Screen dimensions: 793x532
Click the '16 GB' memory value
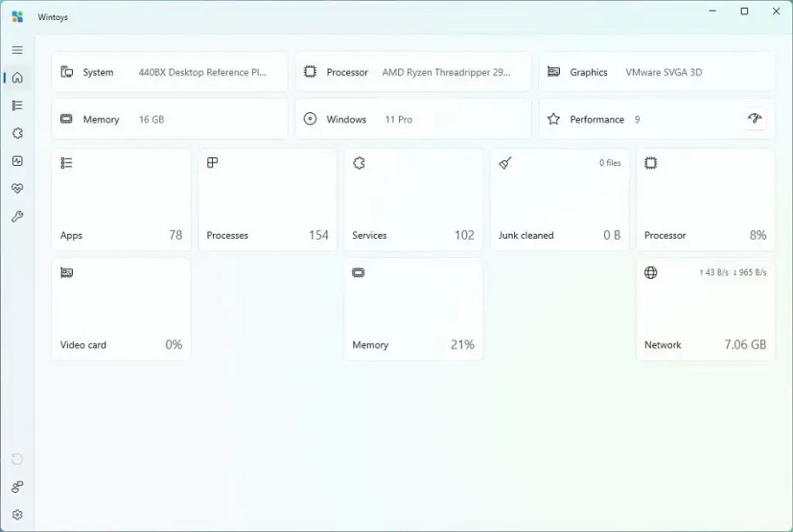152,120
